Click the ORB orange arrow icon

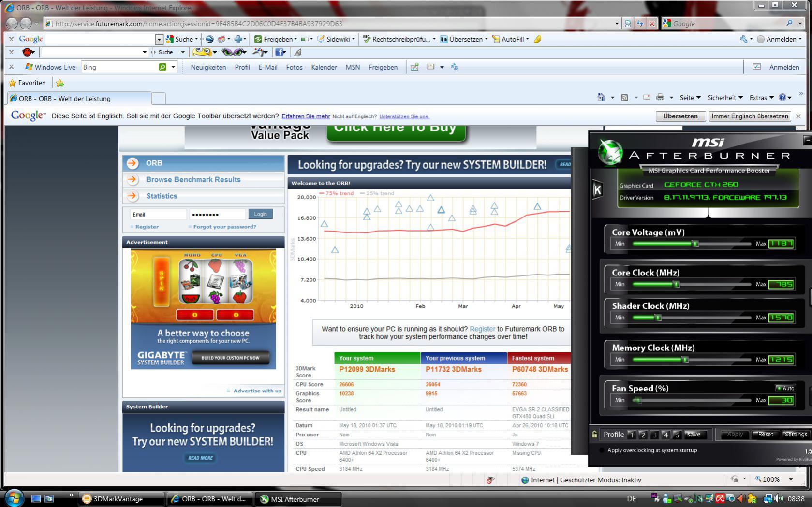tap(133, 163)
